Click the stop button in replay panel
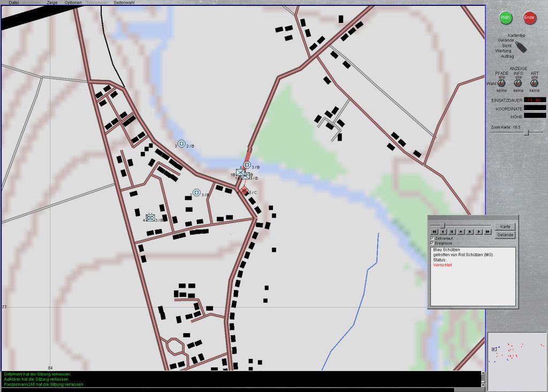This screenshot has height=392, width=548. (461, 232)
